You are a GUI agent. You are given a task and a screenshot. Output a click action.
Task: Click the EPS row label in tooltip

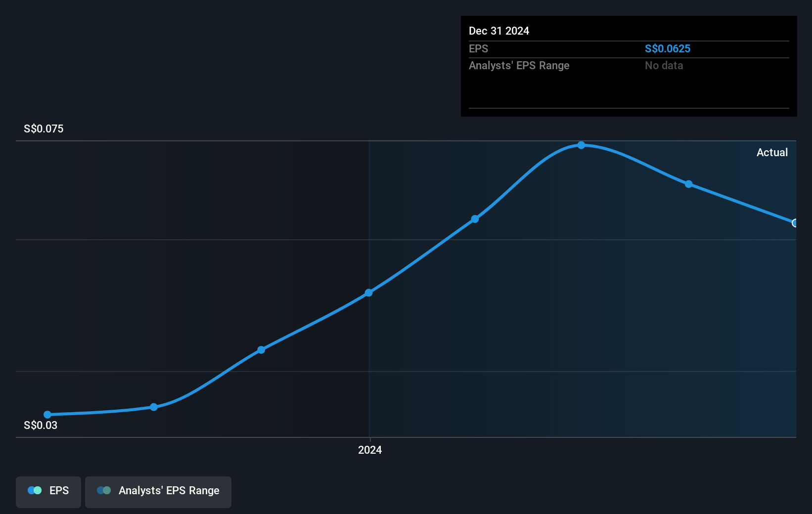(x=478, y=48)
